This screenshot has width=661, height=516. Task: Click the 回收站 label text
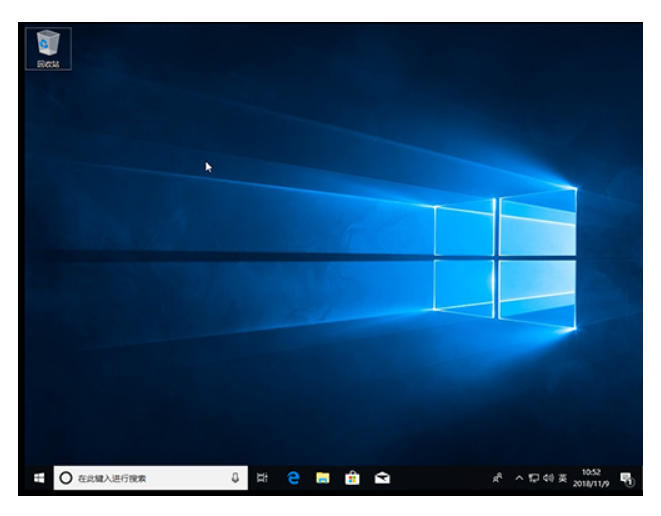point(47,63)
